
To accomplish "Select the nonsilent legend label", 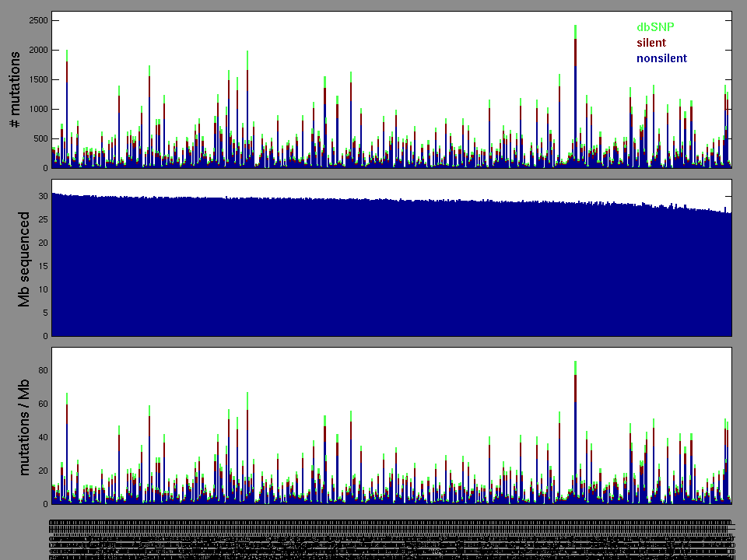I will coord(661,58).
